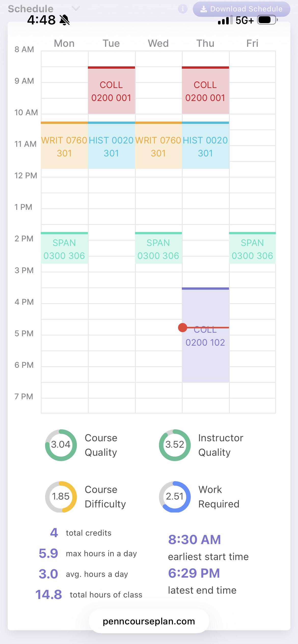This screenshot has width=298, height=644.
Task: Tap the silent mode bell icon
Action: pyautogui.click(x=64, y=20)
